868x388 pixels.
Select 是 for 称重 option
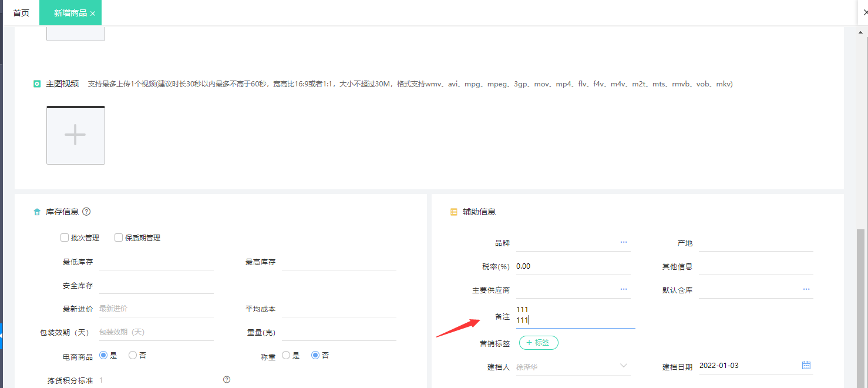tap(287, 355)
